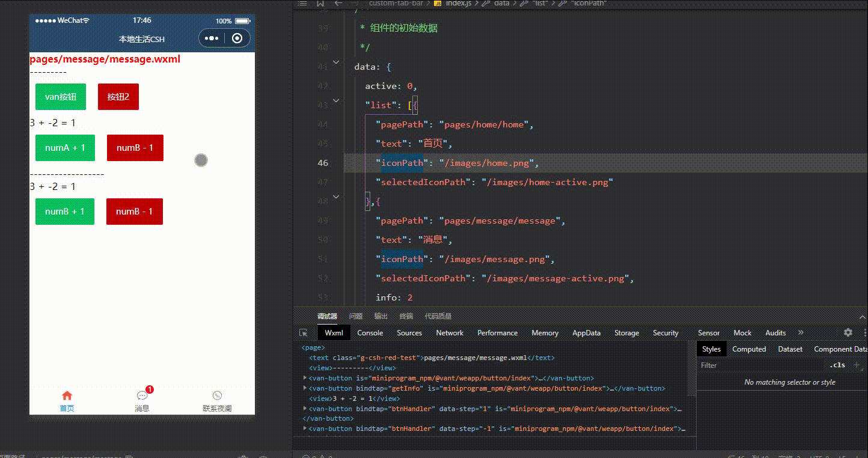The height and width of the screenshot is (458, 868).
Task: Click the styles Filter input field
Action: [x=760, y=365]
